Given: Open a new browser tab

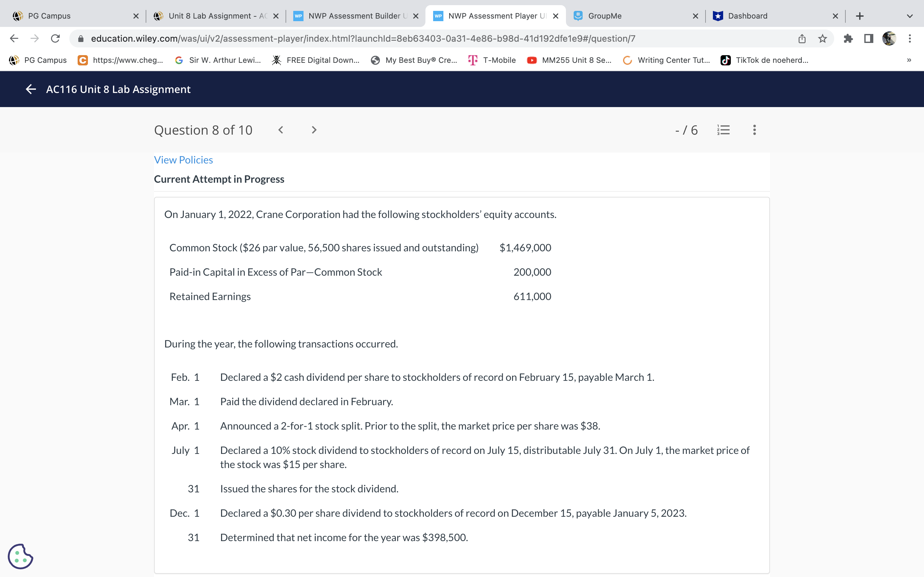Looking at the screenshot, I should click(x=860, y=16).
